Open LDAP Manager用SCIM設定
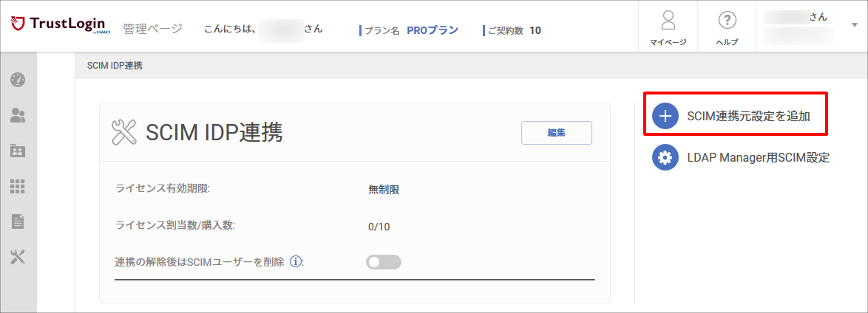 pos(759,157)
